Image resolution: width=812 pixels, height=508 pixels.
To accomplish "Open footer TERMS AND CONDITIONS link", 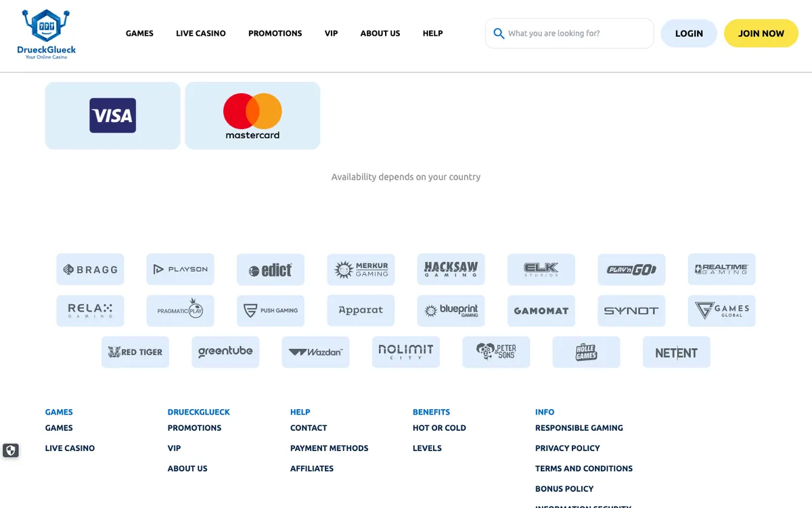I will pos(584,469).
